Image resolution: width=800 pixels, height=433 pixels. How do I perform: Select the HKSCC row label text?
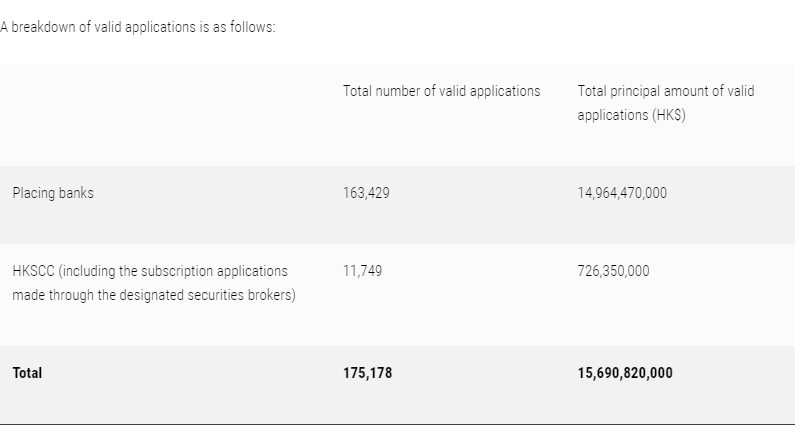[x=154, y=283]
